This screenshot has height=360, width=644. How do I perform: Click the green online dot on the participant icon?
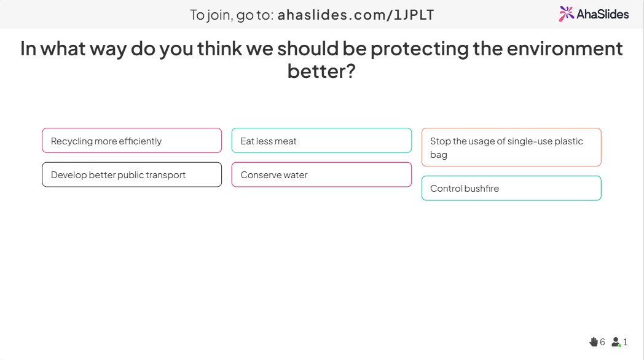click(x=619, y=345)
